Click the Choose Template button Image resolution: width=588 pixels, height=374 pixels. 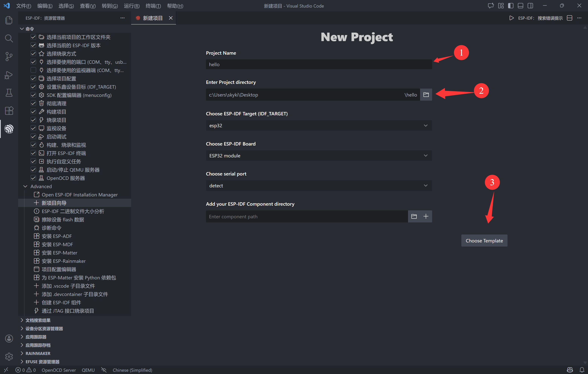click(484, 241)
